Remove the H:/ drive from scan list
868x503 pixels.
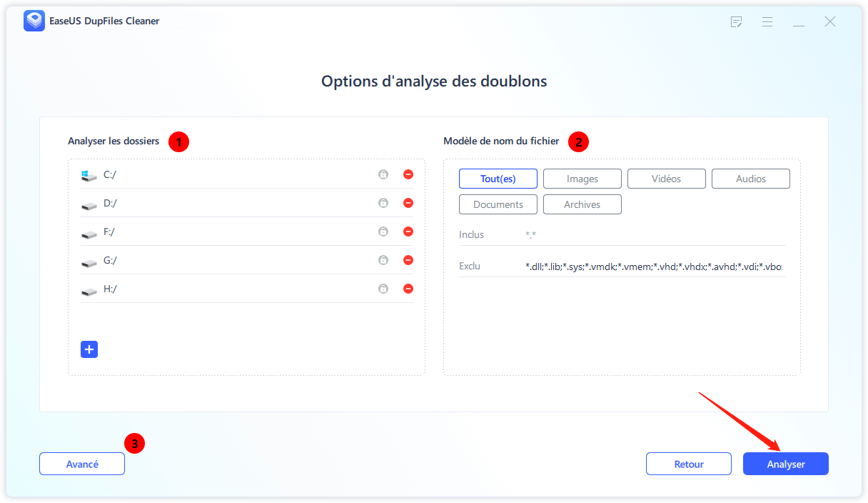(x=408, y=289)
